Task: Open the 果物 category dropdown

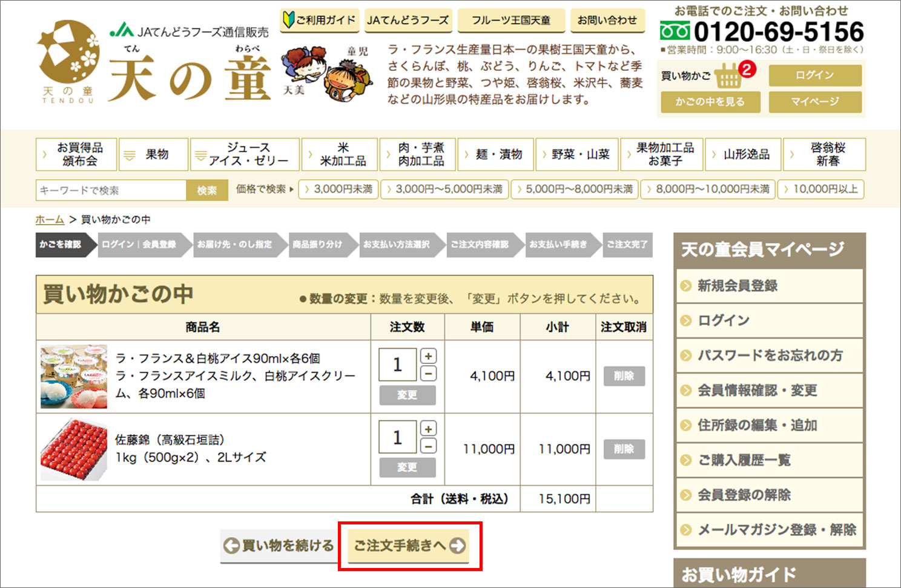Action: point(153,155)
